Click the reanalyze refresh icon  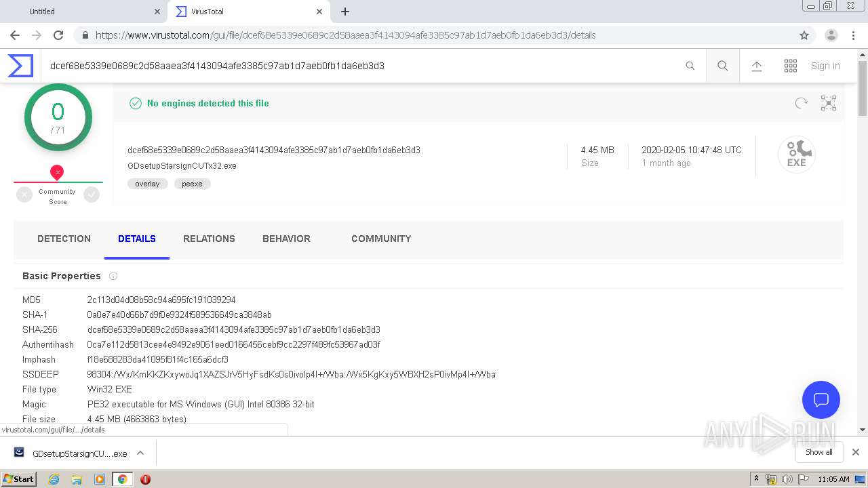click(x=802, y=103)
